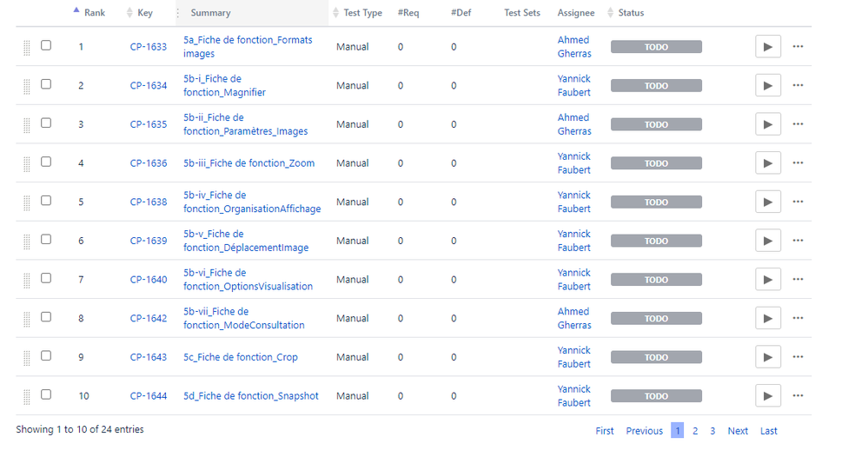The width and height of the screenshot is (868, 457).
Task: Open issue key CP-1633
Action: point(149,46)
